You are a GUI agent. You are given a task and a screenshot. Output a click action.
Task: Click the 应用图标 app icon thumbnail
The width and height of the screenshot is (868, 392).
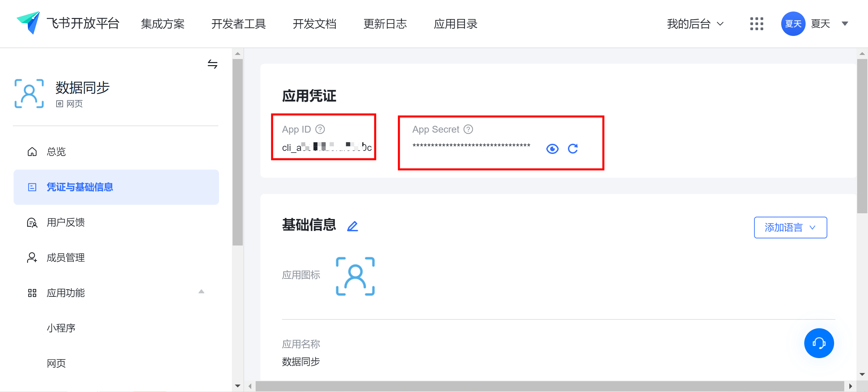(x=355, y=276)
